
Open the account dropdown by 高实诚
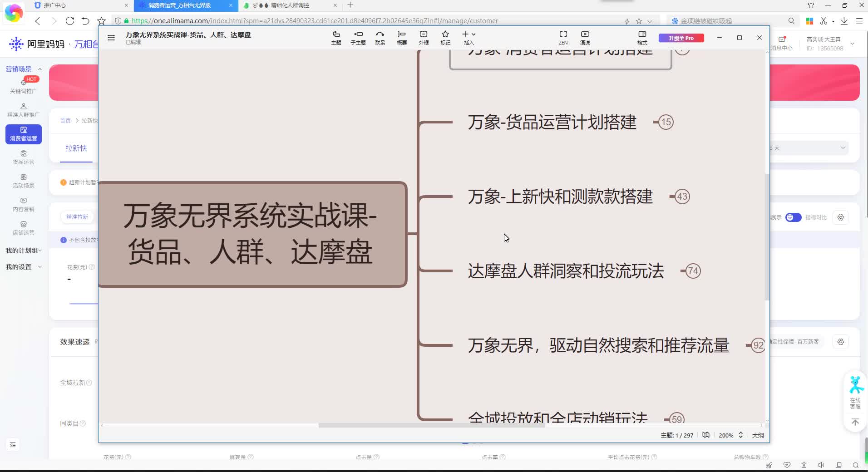pos(852,44)
